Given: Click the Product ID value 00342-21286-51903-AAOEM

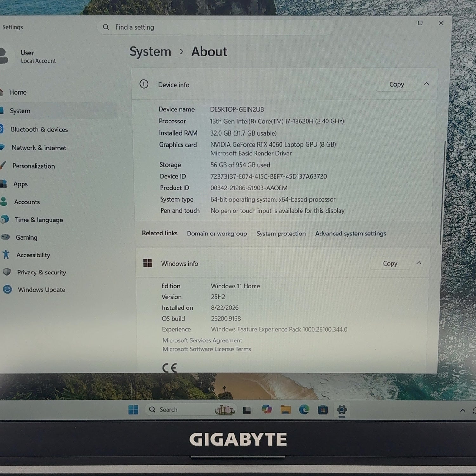Looking at the screenshot, I should pos(249,188).
